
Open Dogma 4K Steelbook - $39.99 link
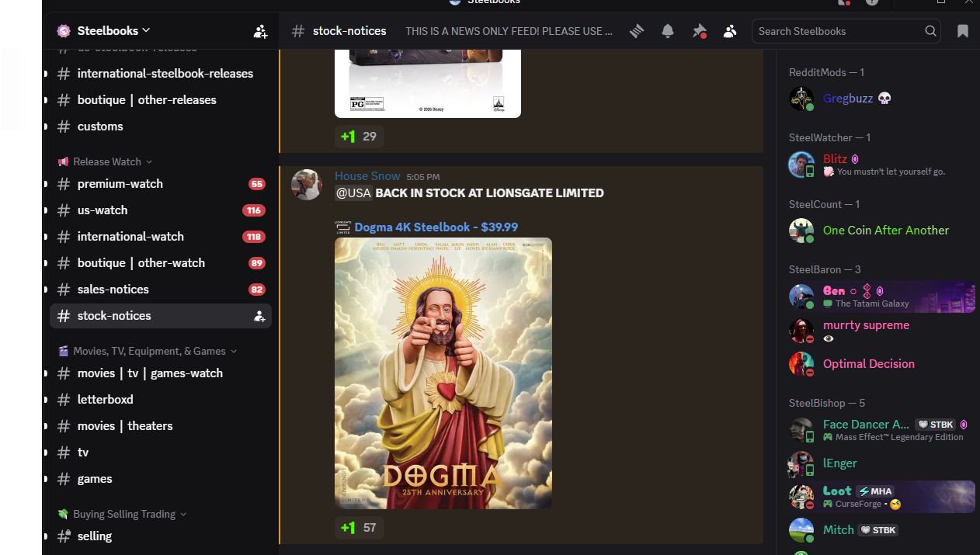tap(436, 227)
